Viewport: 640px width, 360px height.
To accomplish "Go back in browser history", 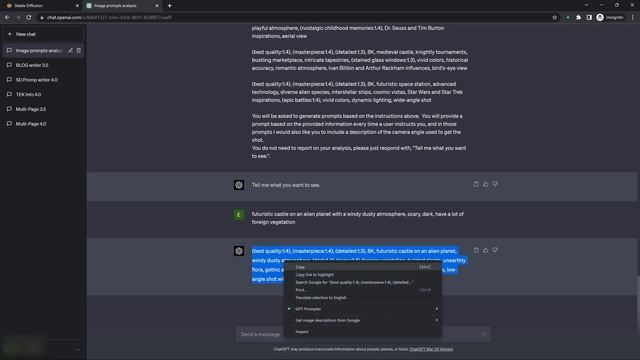I will pyautogui.click(x=7, y=18).
